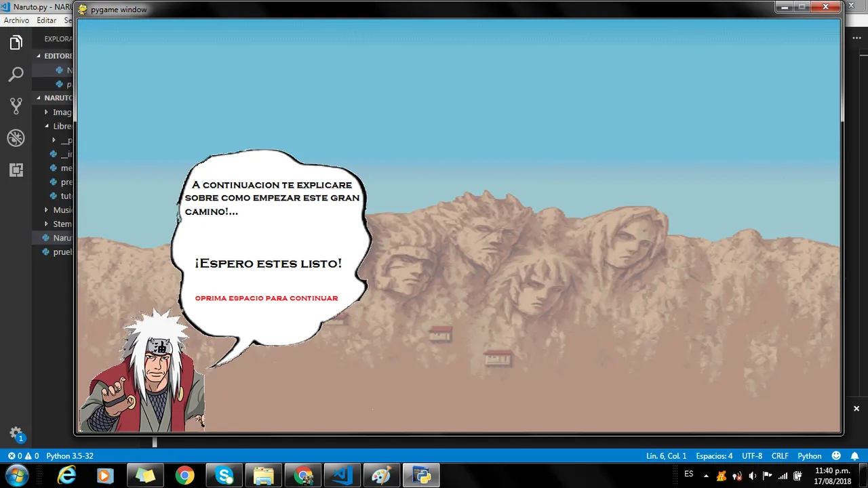The image size is (868, 488).
Task: Expand the __p subfolder under Libre
Action: (54, 140)
